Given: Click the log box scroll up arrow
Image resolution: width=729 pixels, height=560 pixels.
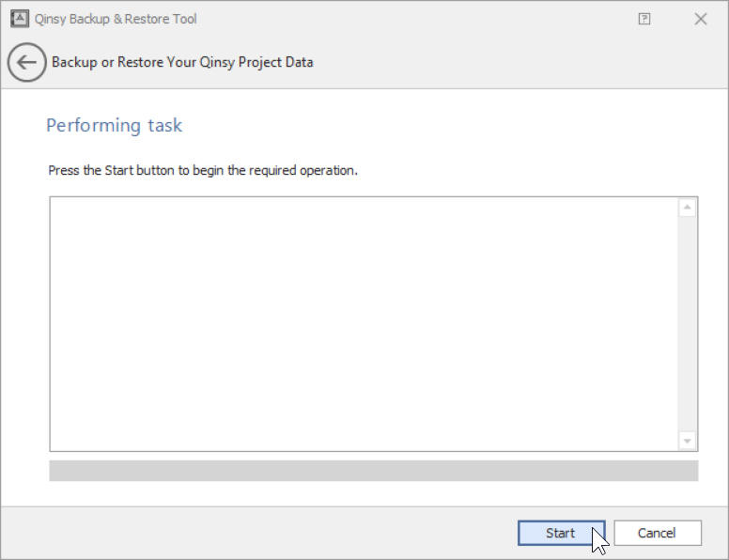Looking at the screenshot, I should 687,207.
